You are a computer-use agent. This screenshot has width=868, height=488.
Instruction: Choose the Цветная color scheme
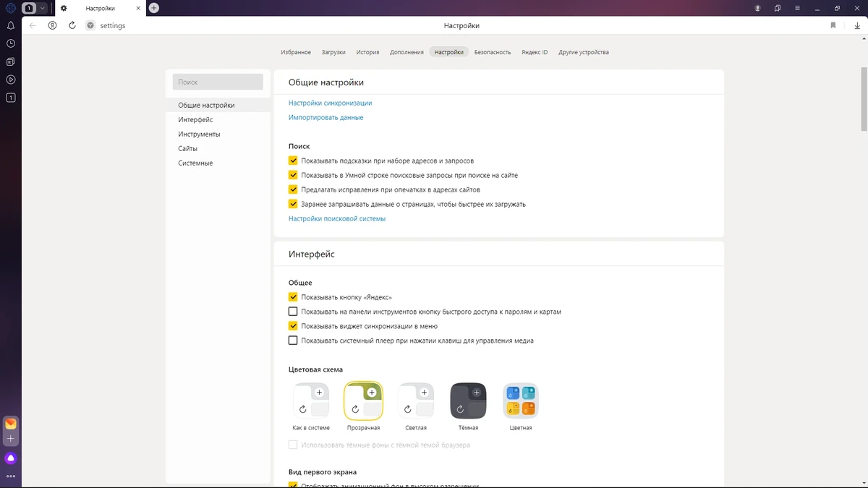[x=521, y=401]
